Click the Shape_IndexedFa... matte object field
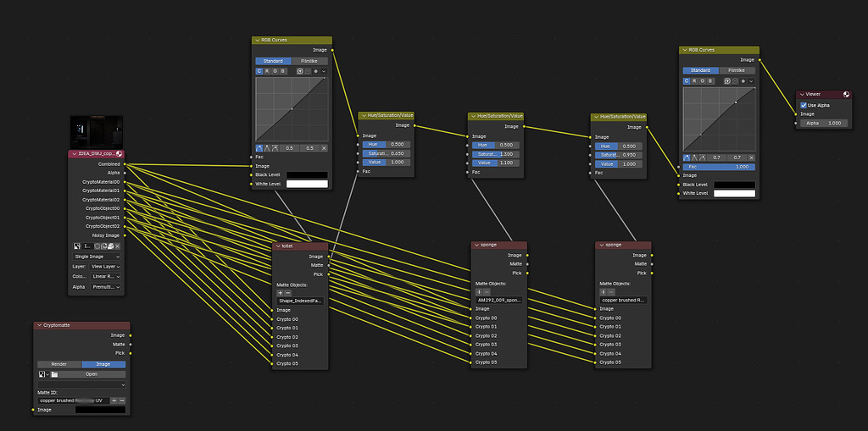 (x=300, y=301)
